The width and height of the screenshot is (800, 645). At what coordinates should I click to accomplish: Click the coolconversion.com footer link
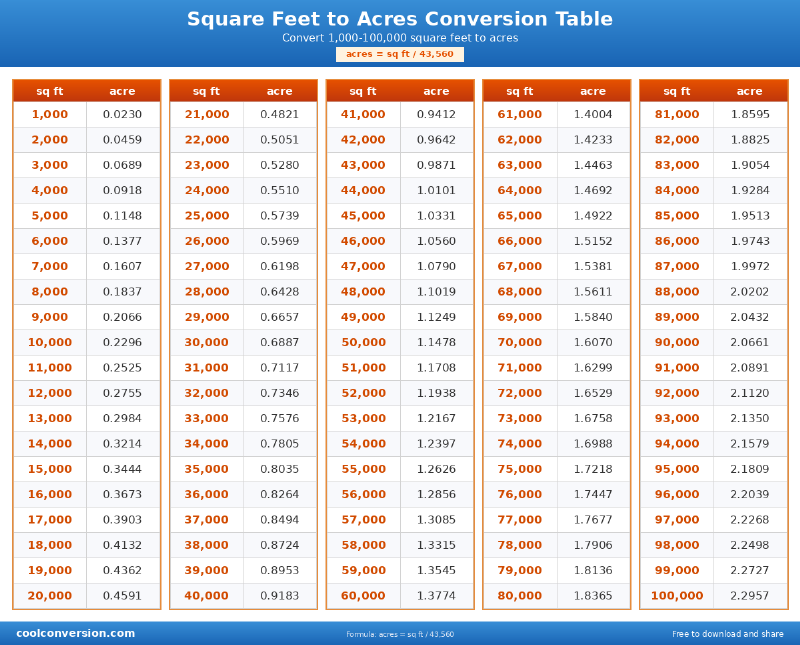pos(76,633)
